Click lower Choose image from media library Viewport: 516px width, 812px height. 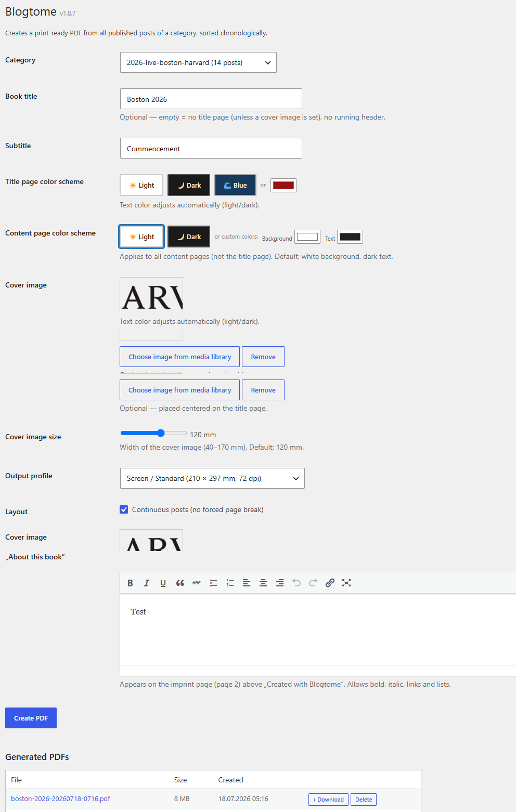(x=180, y=390)
